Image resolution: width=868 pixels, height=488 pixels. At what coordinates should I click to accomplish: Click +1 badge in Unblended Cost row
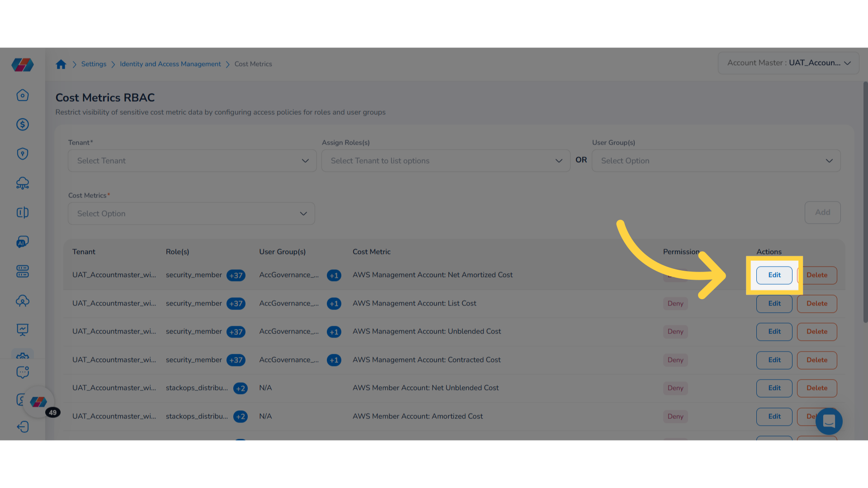[334, 332]
